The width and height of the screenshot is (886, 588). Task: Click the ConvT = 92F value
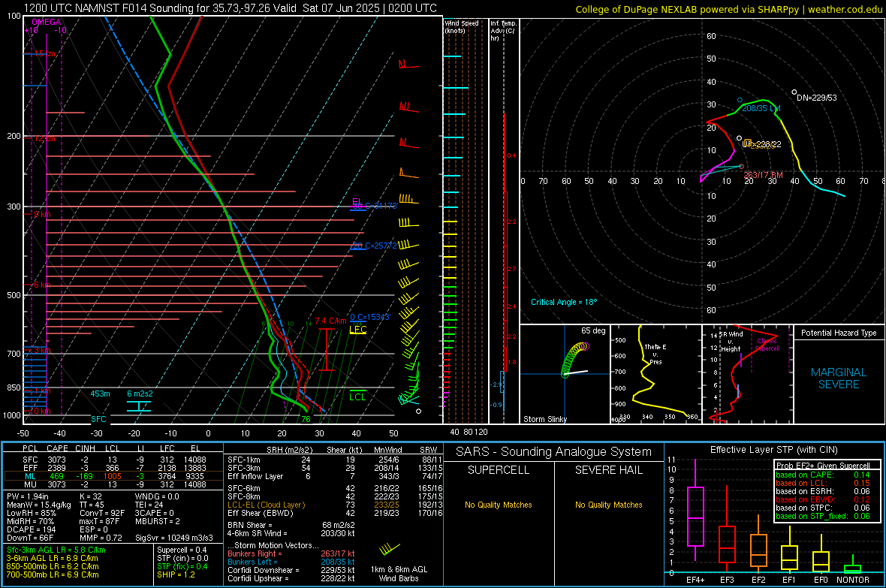click(x=101, y=513)
